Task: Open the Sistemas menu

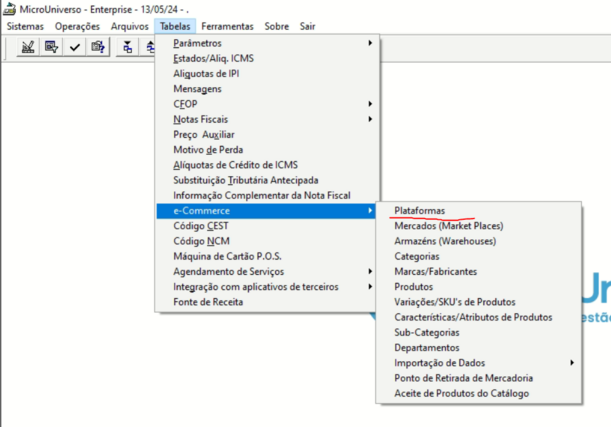Action: [x=25, y=26]
